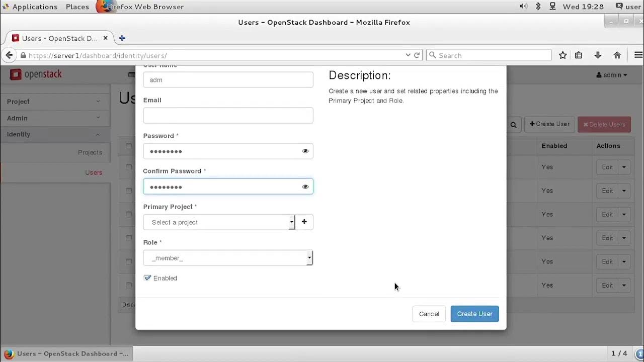The width and height of the screenshot is (644, 362).
Task: Go back with the browser back arrow
Action: pos(9,55)
